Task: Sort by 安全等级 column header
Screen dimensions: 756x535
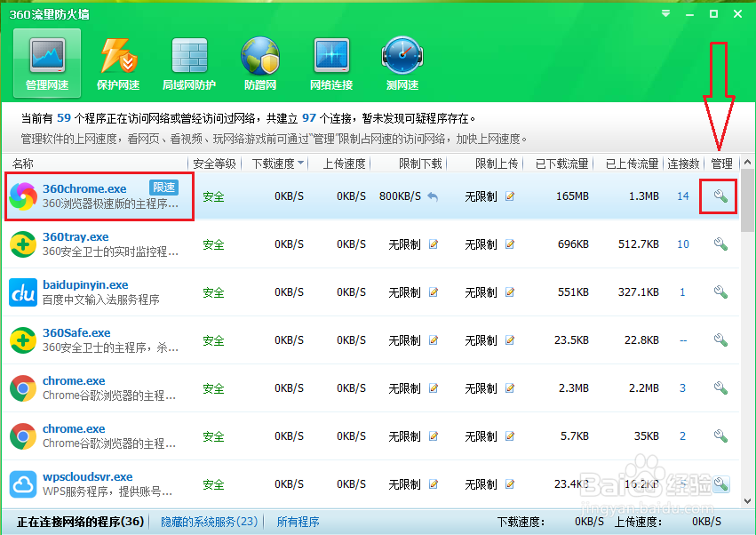Action: point(215,164)
